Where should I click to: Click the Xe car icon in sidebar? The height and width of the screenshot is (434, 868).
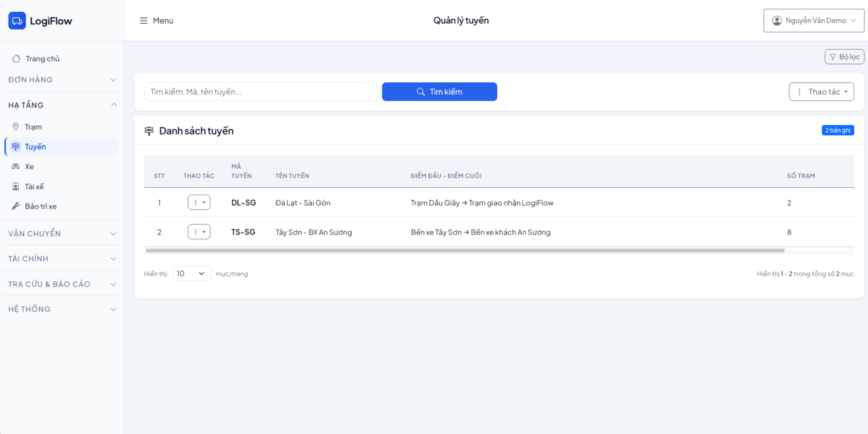(16, 167)
